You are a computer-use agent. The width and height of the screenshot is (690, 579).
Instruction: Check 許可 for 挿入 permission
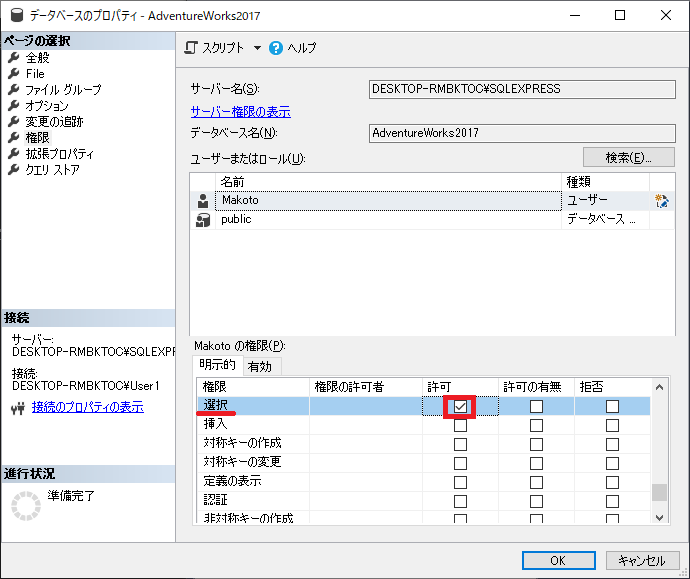(460, 425)
